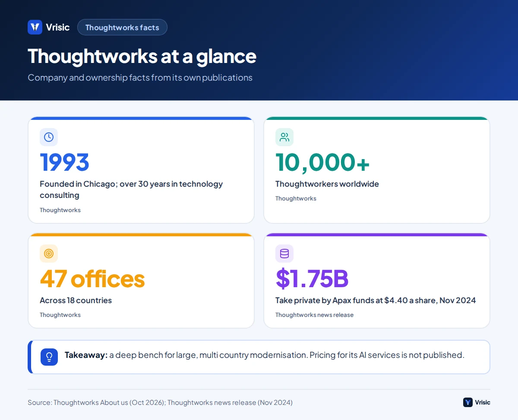Click 'Thoughtworks' source under 1993 card
Viewport: 518px width, 420px height.
coord(60,210)
